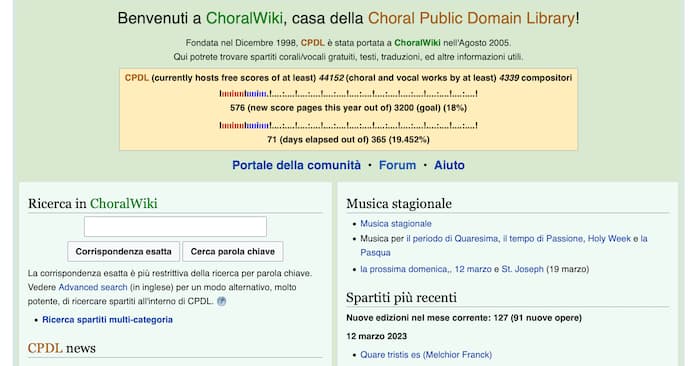Click the ChoralWiki link in welcome heading
The image size is (696, 366).
[244, 18]
